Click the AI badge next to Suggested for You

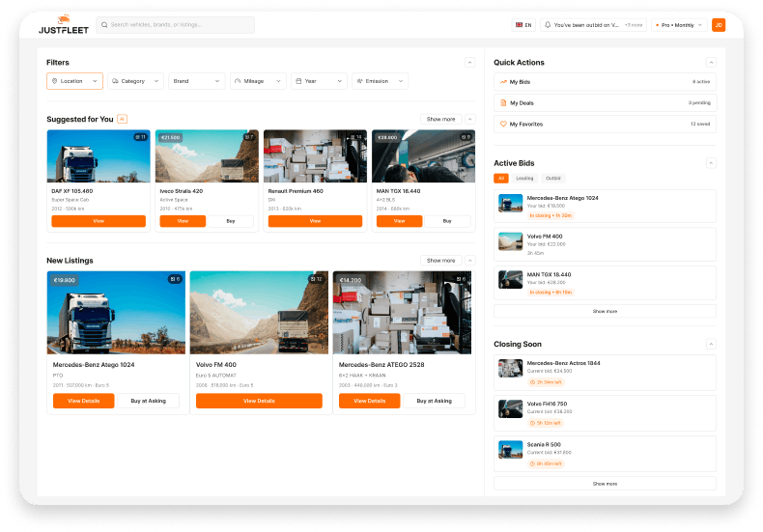(x=122, y=119)
